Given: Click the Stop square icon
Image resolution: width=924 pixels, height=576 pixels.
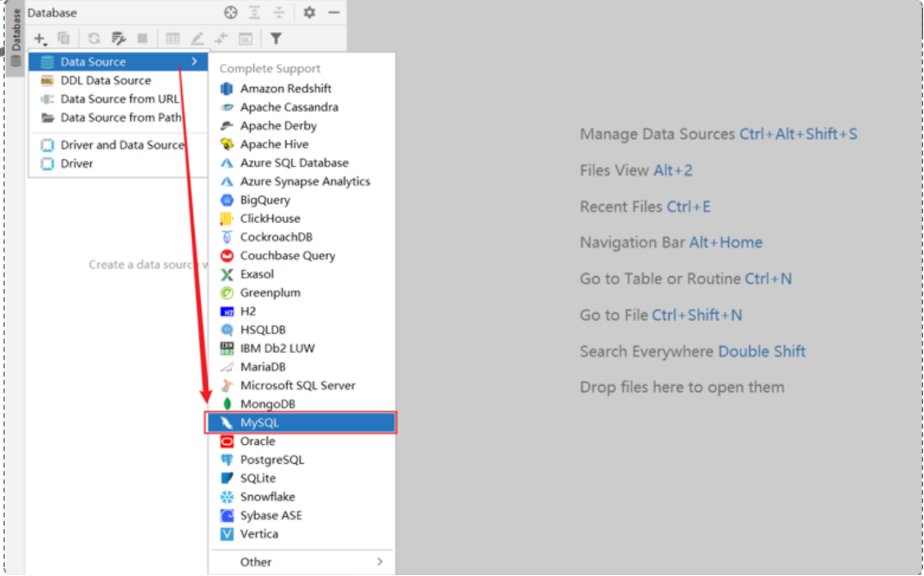Looking at the screenshot, I should point(142,39).
